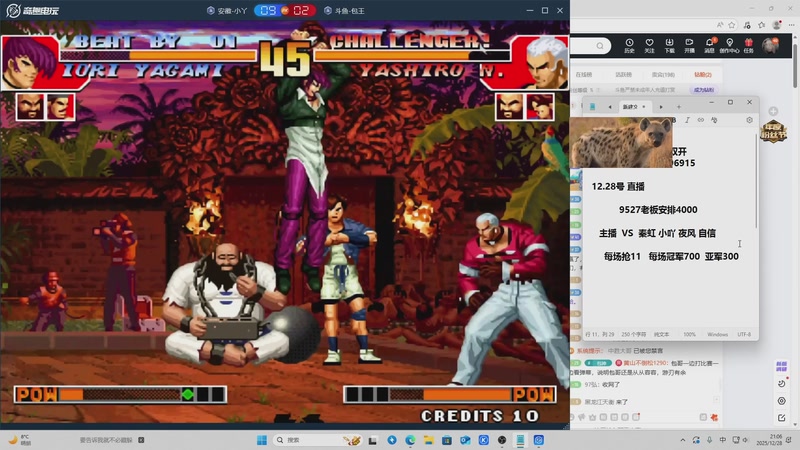Click notepad vertical scrollbar
Image resolution: width=800 pixels, height=450 pixels.
[756, 181]
